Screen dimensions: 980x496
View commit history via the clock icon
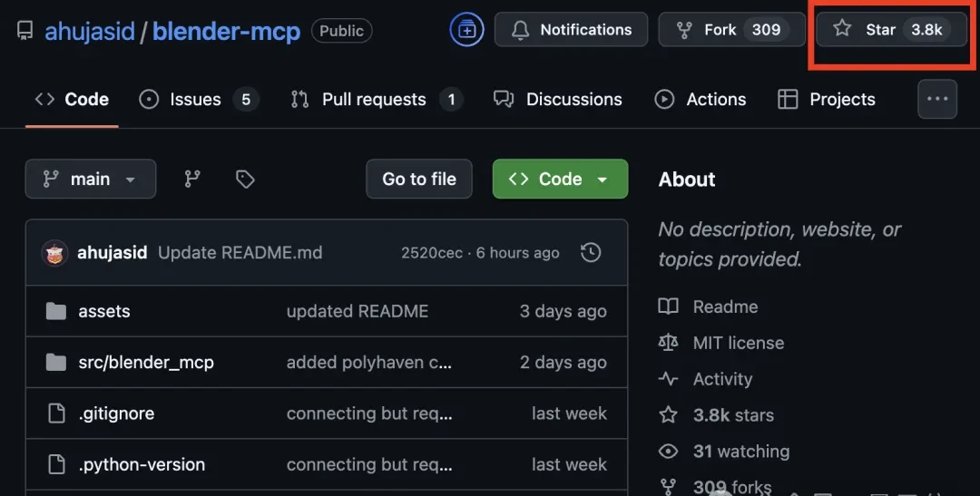pos(591,252)
